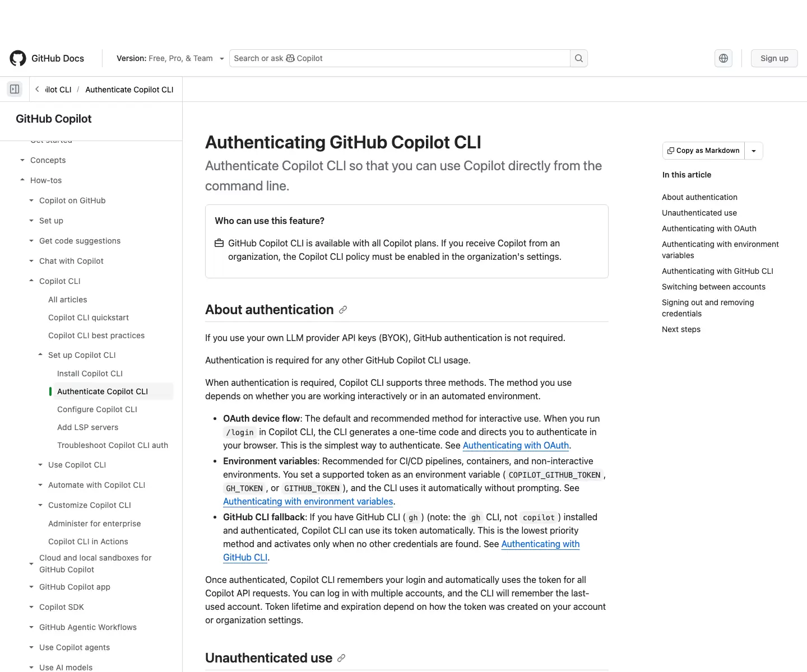Click the /login inline code text
This screenshot has width=807, height=672.
click(x=240, y=432)
